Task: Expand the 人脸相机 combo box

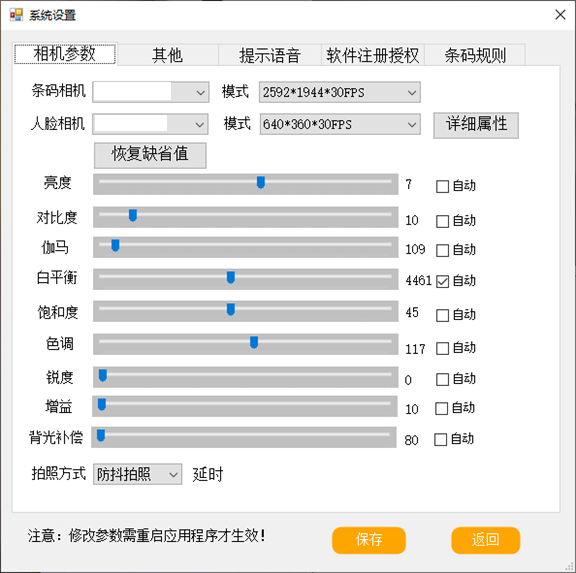Action: (x=150, y=124)
